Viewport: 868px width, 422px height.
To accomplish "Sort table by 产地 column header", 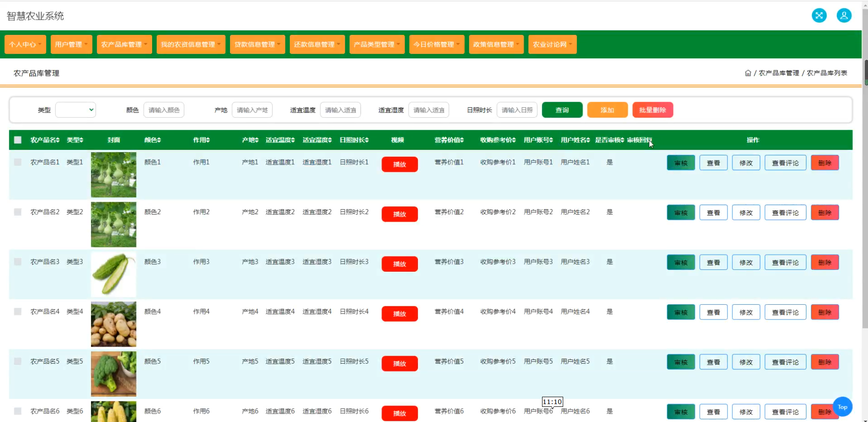I will [250, 140].
